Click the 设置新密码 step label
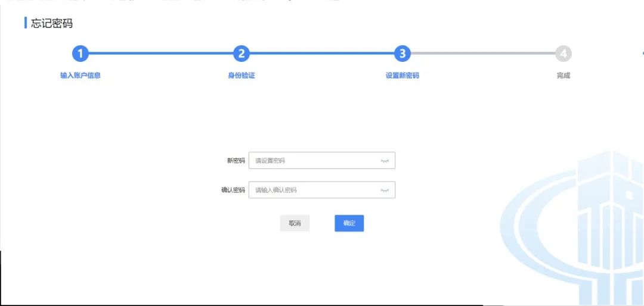Screen dimensions: 644x306 click(402, 76)
